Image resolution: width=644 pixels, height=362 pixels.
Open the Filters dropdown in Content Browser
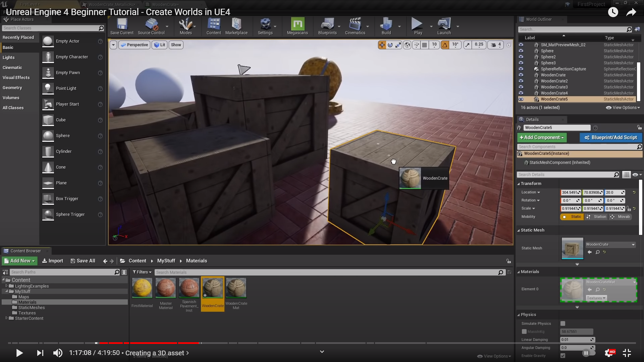(142, 272)
